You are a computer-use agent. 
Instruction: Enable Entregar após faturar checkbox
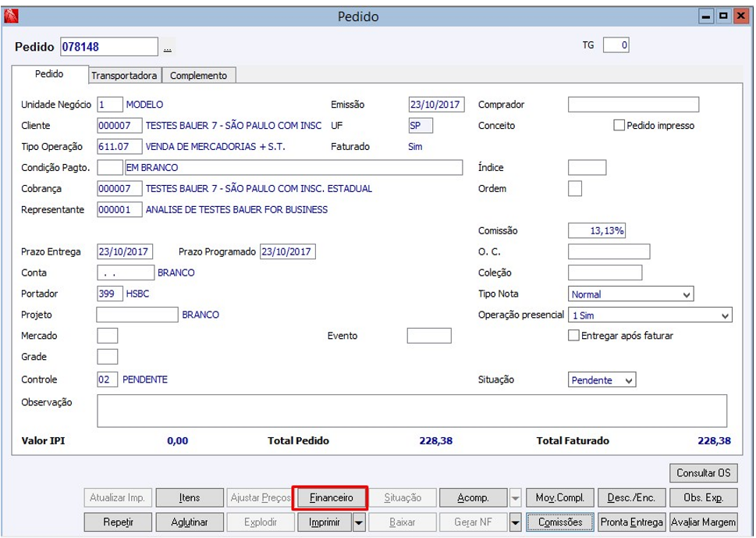[573, 335]
